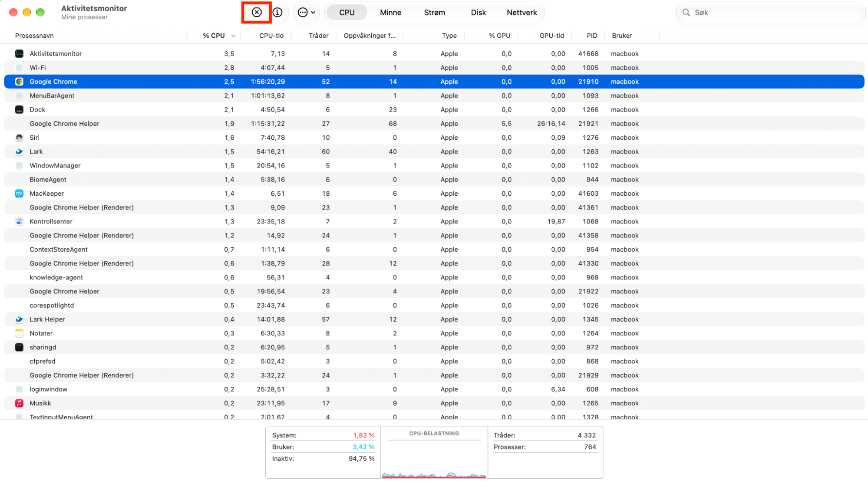
Task: Select the Wi-Fi process icon
Action: 19,67
